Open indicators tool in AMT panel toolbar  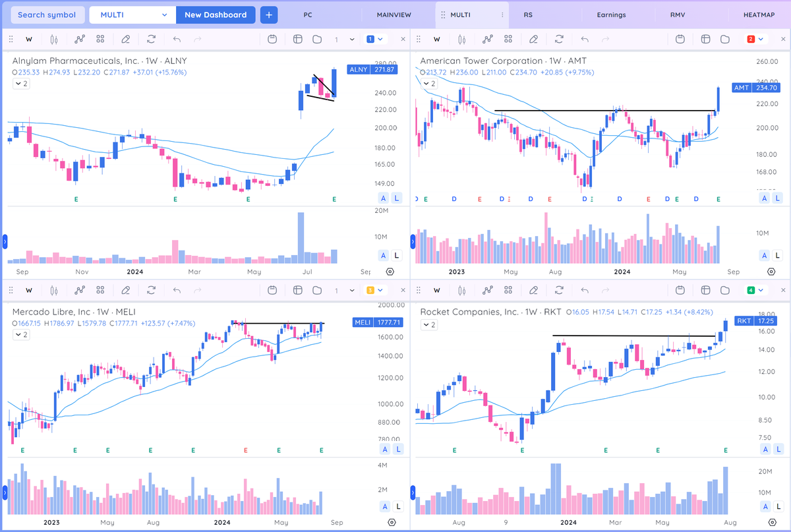(488, 40)
